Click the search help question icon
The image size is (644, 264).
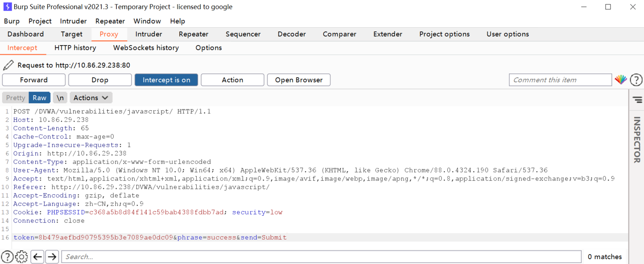(x=7, y=256)
